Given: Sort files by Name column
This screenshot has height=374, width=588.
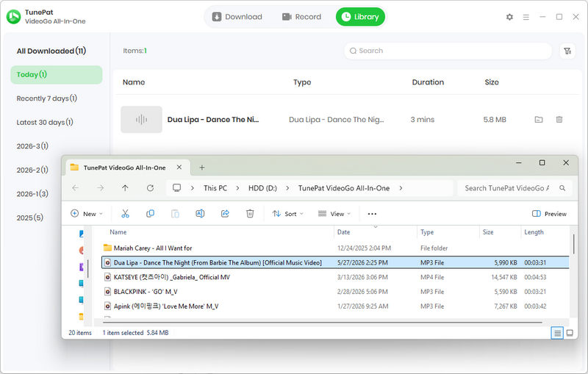Looking at the screenshot, I should click(118, 232).
